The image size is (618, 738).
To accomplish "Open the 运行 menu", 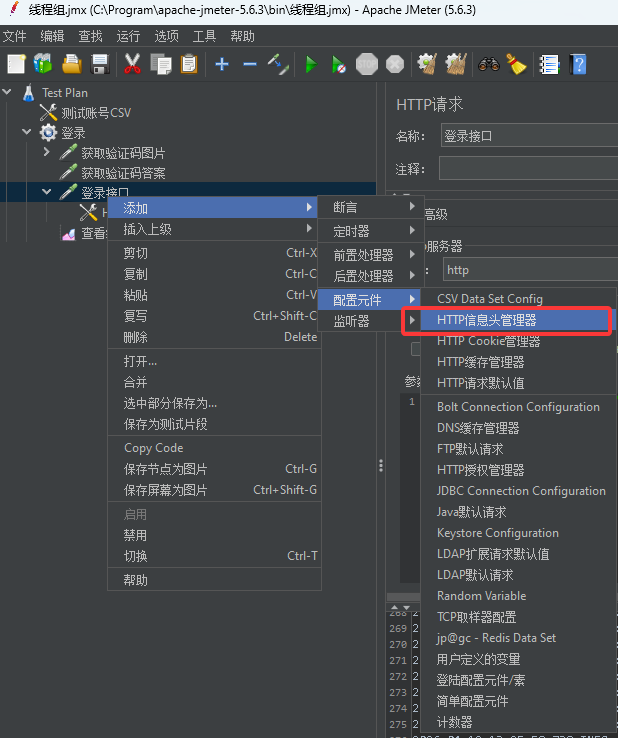I will coord(128,36).
